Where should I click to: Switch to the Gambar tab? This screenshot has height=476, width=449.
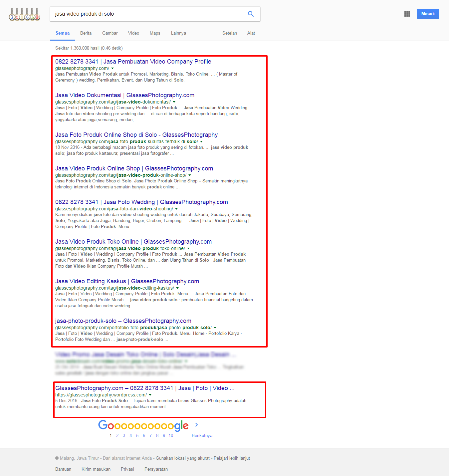click(x=110, y=33)
